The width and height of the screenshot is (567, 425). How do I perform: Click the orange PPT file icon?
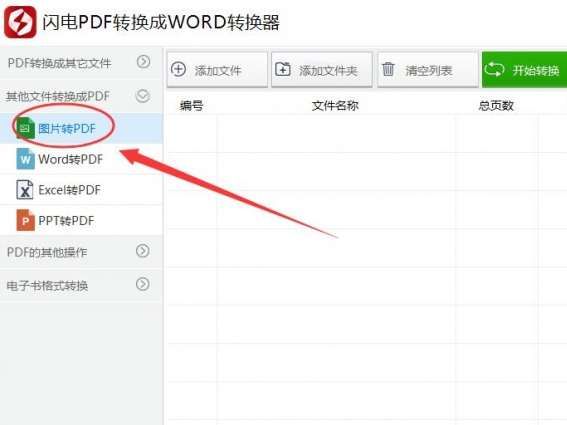click(25, 220)
